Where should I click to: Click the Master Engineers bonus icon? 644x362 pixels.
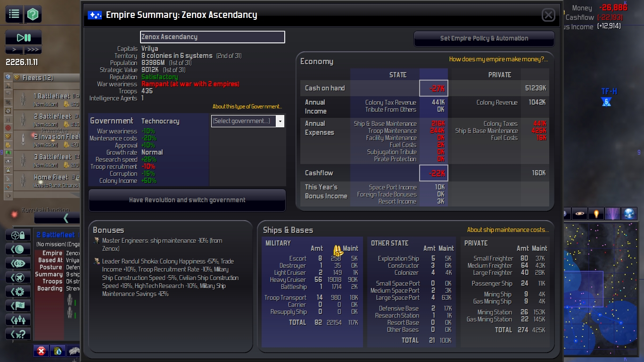pyautogui.click(x=97, y=241)
